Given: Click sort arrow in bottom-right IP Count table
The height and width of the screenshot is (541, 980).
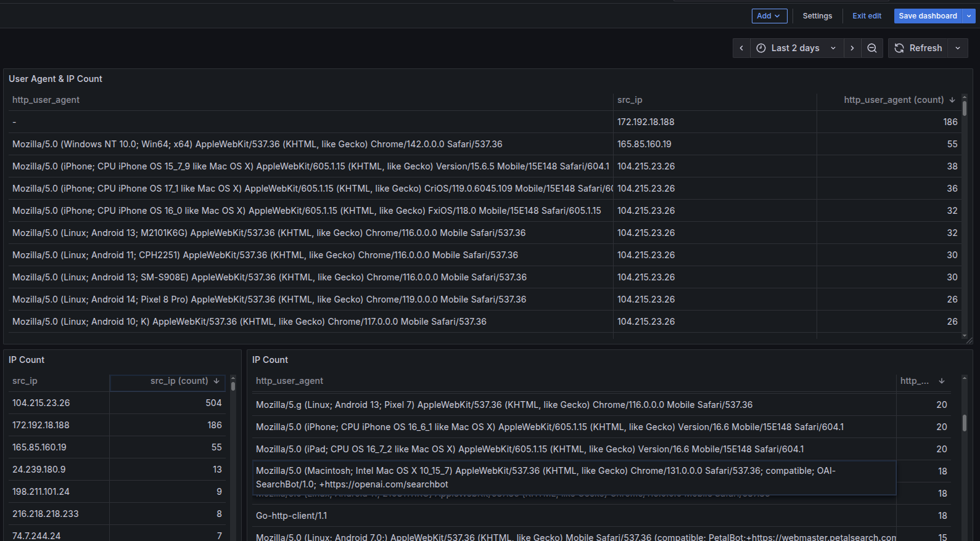Looking at the screenshot, I should [x=942, y=381].
